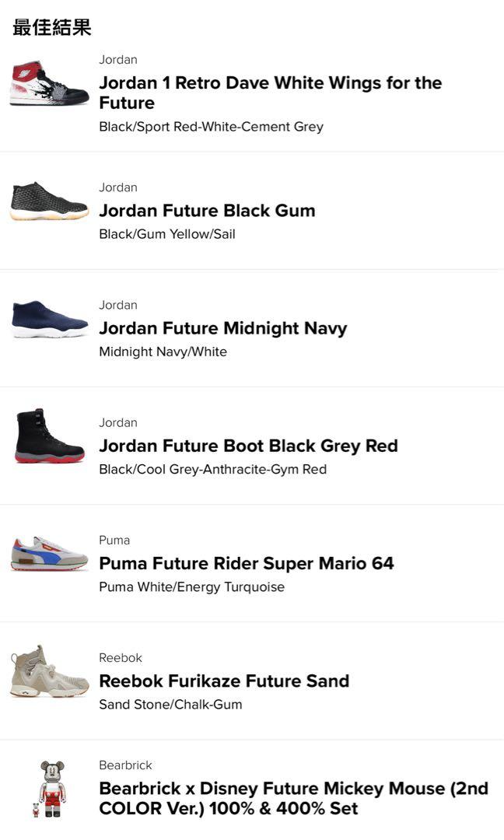This screenshot has height=840, width=504.
Task: Open the Puma Future Rider Super Mario 64 listing
Action: pyautogui.click(x=246, y=563)
